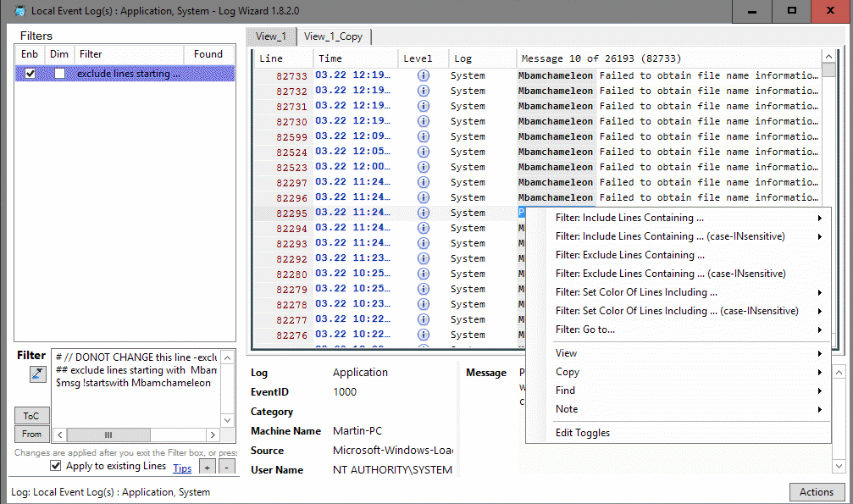Click the info level icon on line 82599
The height and width of the screenshot is (504, 853).
click(424, 136)
